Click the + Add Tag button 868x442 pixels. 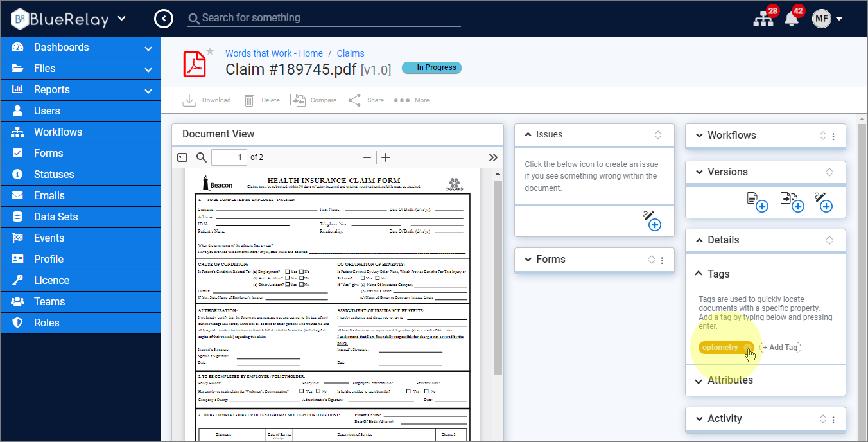[x=781, y=348]
